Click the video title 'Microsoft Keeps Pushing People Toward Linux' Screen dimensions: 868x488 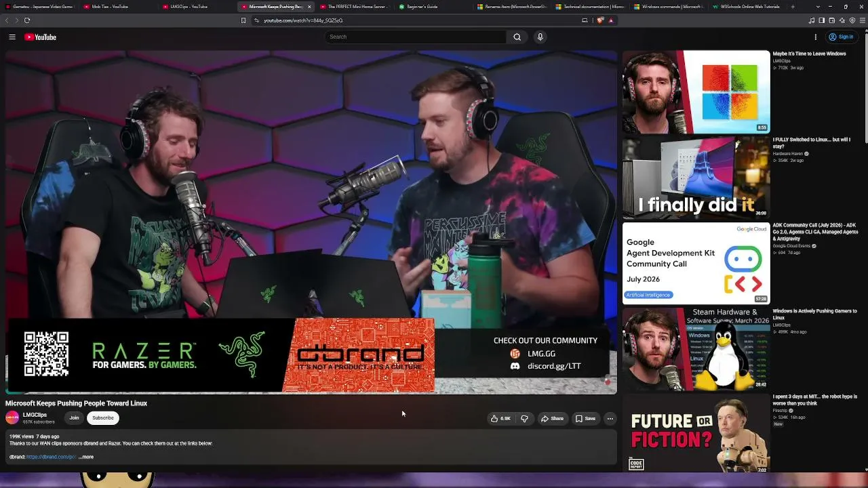pyautogui.click(x=77, y=403)
